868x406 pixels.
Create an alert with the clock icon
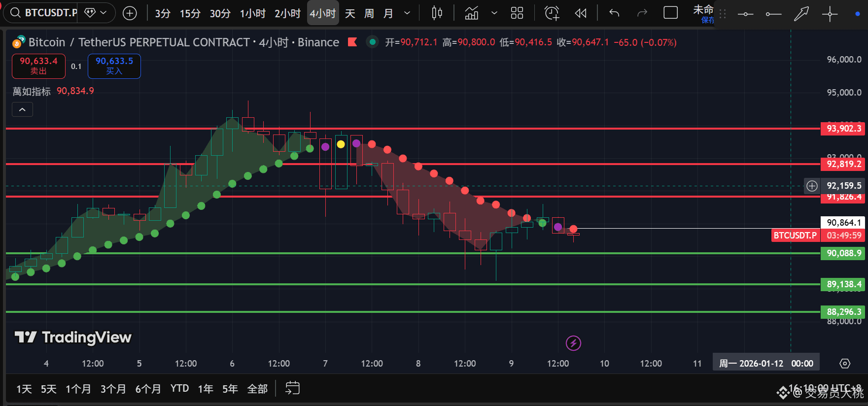[x=552, y=13]
